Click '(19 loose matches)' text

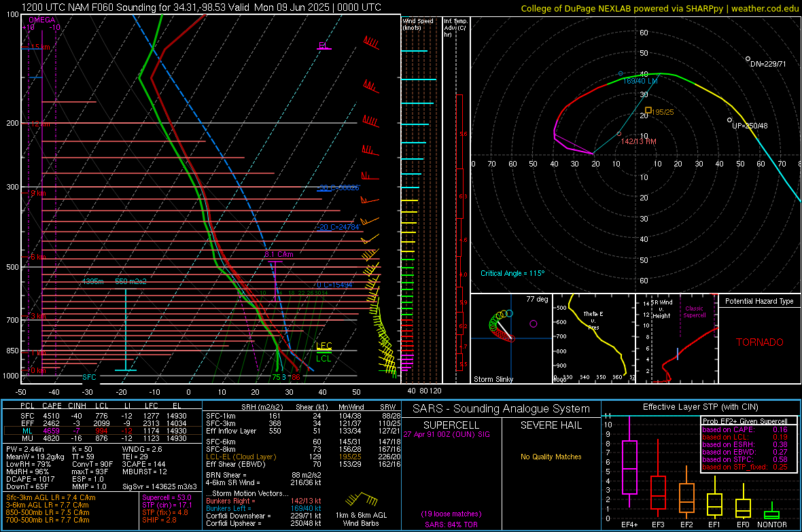tap(451, 514)
